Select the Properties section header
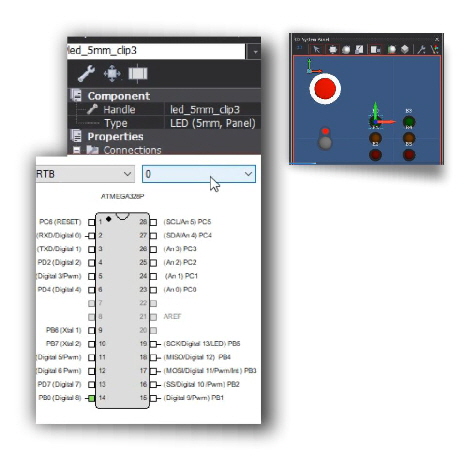Screen dimensions: 464x473 tap(115, 137)
